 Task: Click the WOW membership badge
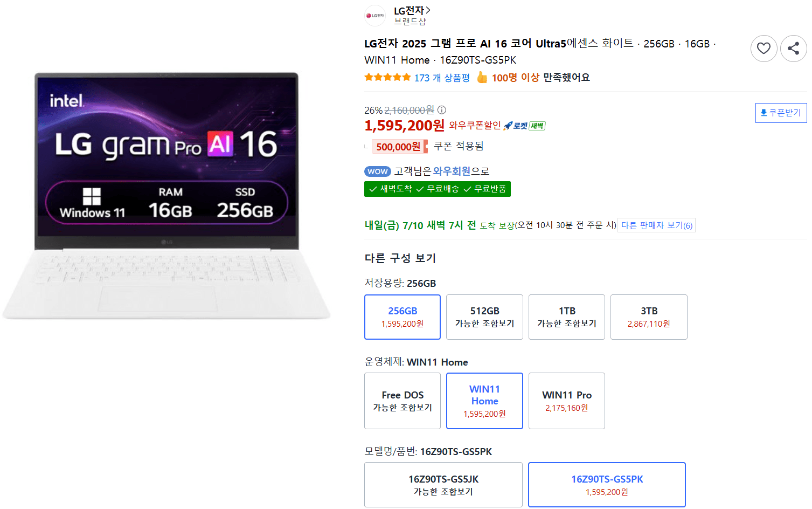tap(378, 171)
